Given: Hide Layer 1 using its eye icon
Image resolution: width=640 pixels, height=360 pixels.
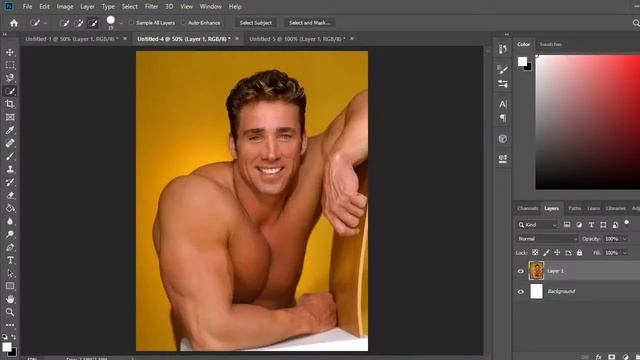Looking at the screenshot, I should pos(520,271).
